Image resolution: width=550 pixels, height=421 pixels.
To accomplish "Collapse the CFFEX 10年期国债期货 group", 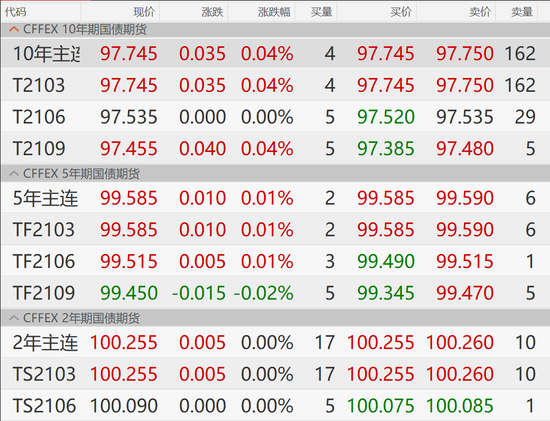I will [x=14, y=29].
